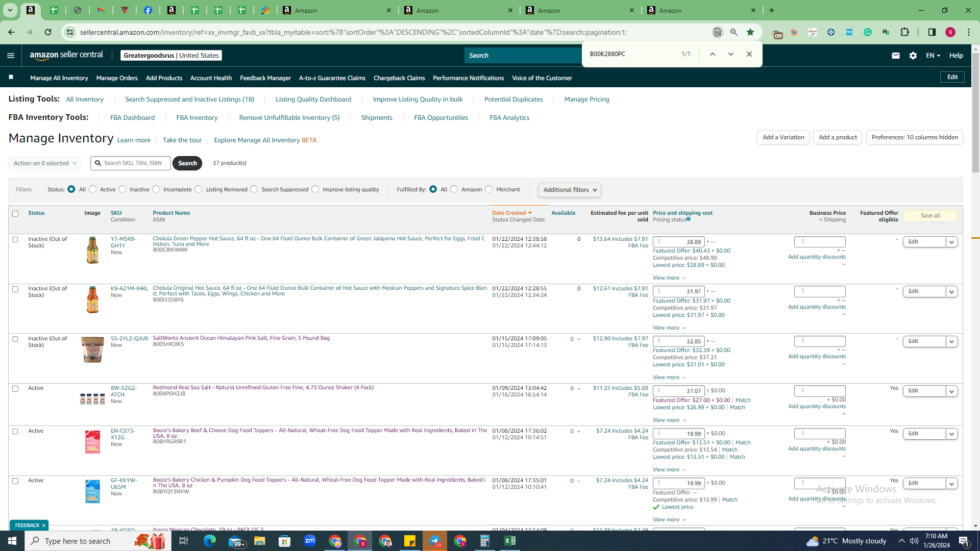Tick the select-all products checkbox
Viewport: 980px width, 551px height.
[15, 214]
